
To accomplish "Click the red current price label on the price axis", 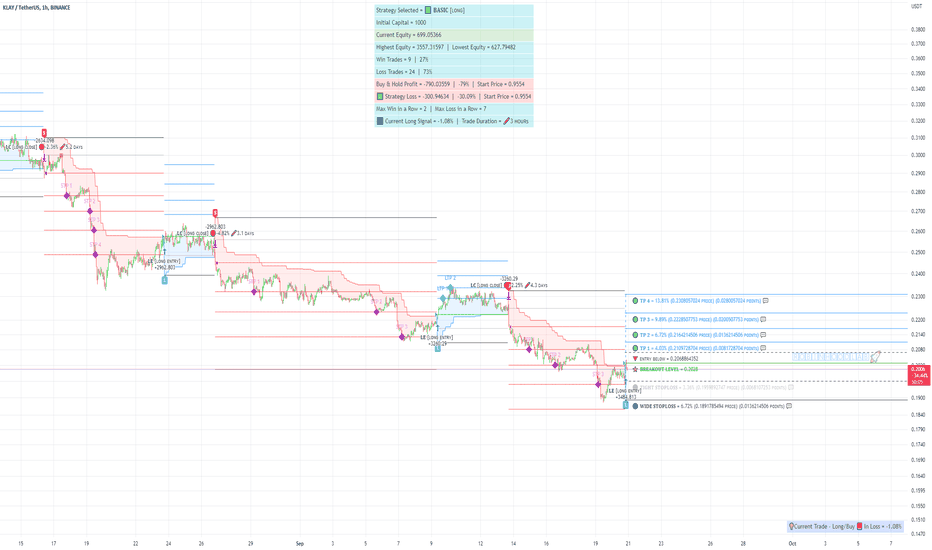I will 920,376.
